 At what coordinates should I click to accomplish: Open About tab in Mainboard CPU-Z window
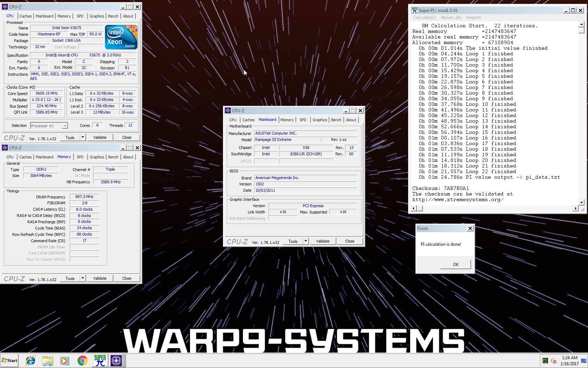click(351, 120)
